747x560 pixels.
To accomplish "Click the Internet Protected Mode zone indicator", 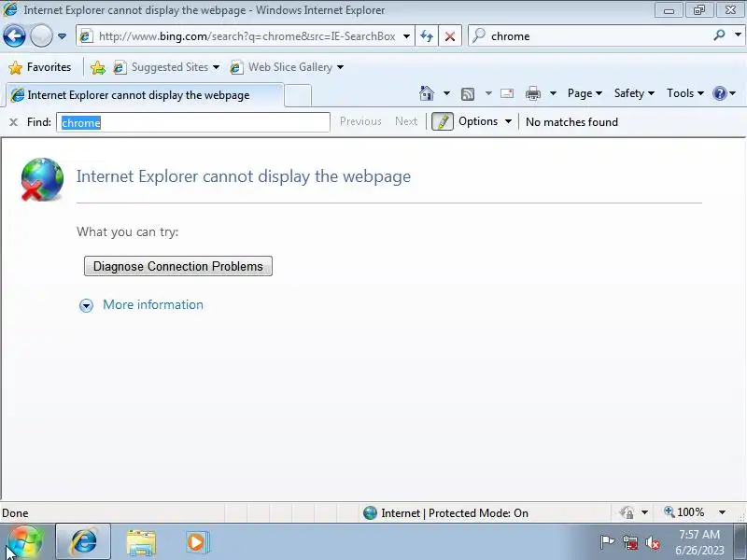I will point(445,512).
